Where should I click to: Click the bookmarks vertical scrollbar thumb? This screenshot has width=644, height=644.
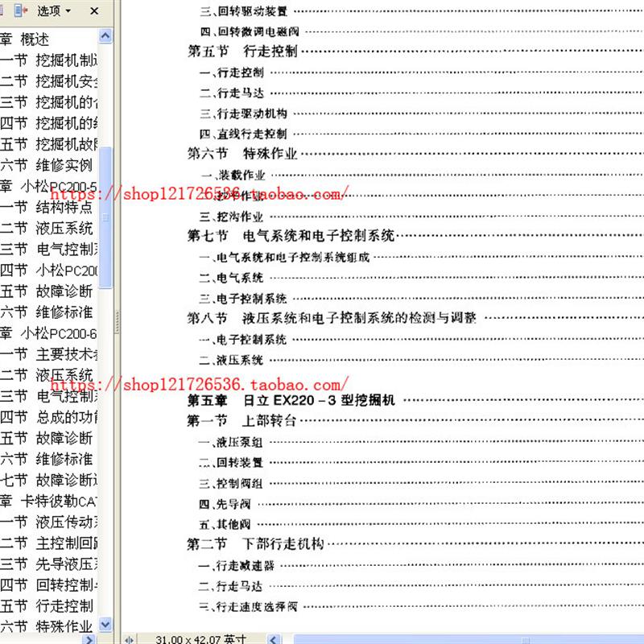pos(105,217)
